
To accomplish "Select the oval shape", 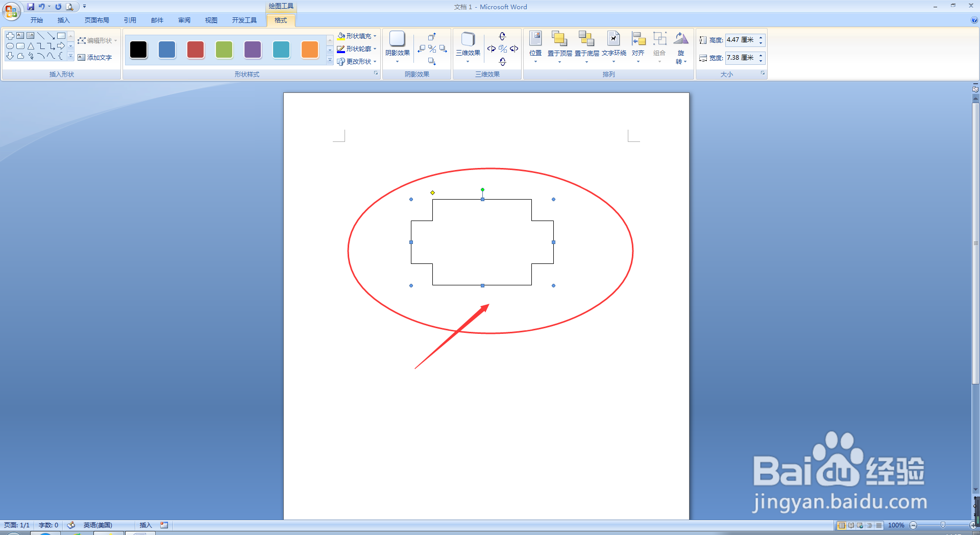I will coord(10,46).
